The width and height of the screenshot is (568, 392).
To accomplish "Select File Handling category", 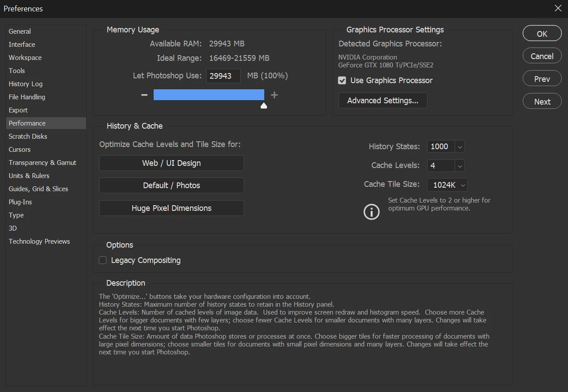I will coord(46,97).
